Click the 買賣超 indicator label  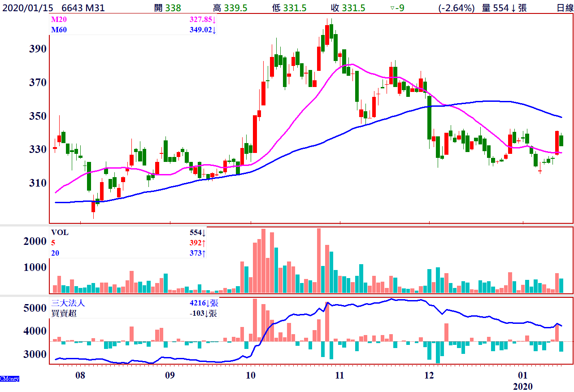(x=64, y=314)
